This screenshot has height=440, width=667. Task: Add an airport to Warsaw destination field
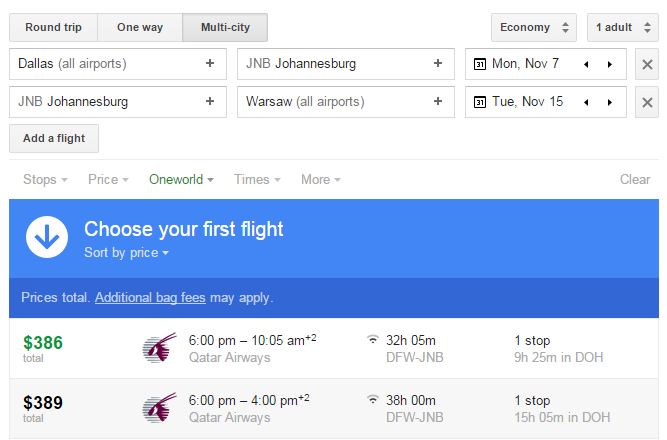438,102
